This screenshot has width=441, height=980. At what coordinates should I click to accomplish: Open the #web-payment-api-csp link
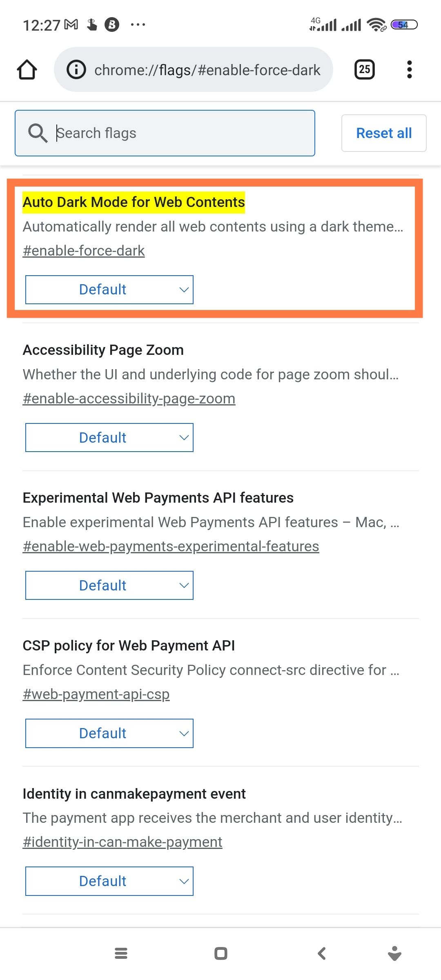coord(96,694)
